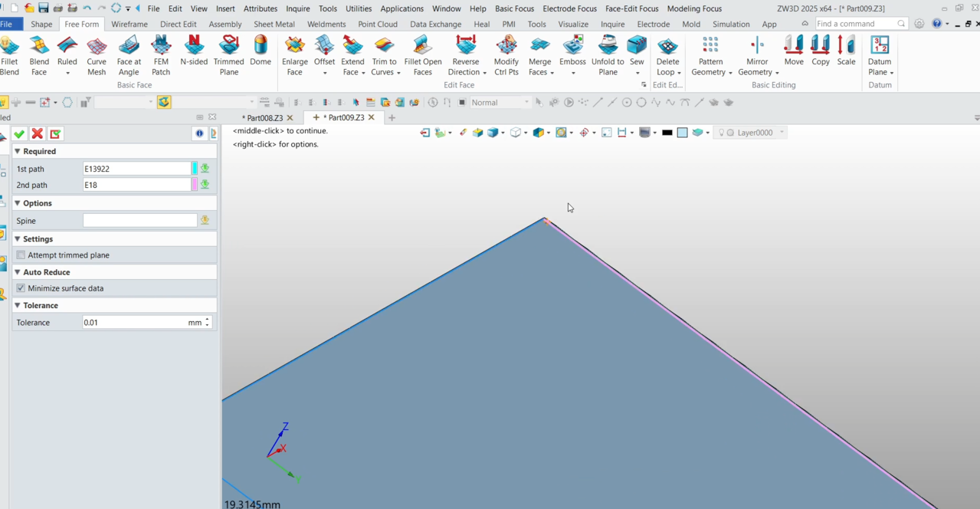Screen dimensions: 980x509
Task: Click the Modify Ctrl Pts icon
Action: tap(506, 46)
